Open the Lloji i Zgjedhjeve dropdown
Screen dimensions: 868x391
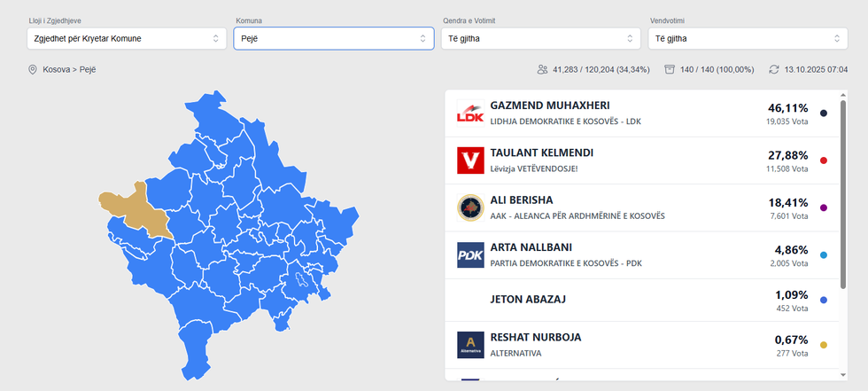127,39
